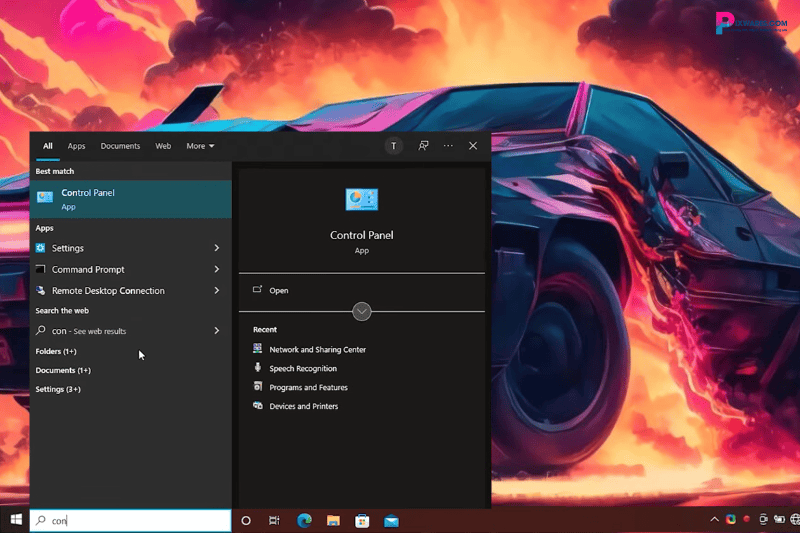Image resolution: width=800 pixels, height=533 pixels.
Task: Open Control Panel best match result
Action: coord(130,199)
